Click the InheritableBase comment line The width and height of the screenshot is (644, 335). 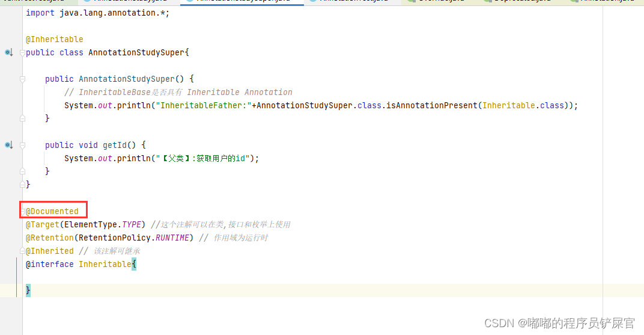click(178, 92)
